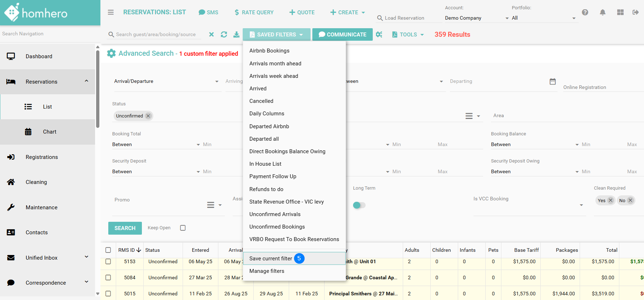This screenshot has width=644, height=300.
Task: Tick the checkbox for reservation 5153
Action: [108, 261]
